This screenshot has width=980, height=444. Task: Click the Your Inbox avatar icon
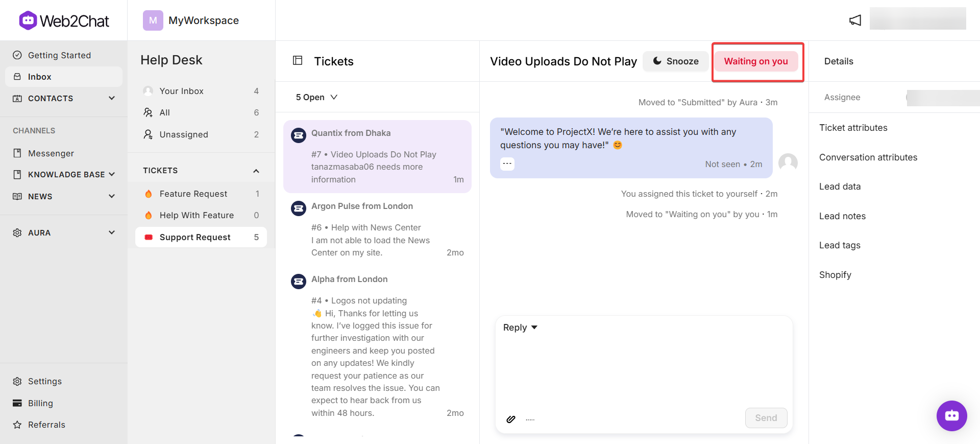[x=148, y=91]
